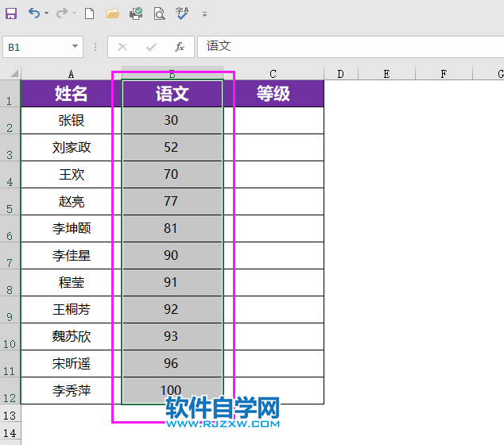
Task: Open Print Preview
Action: click(160, 14)
